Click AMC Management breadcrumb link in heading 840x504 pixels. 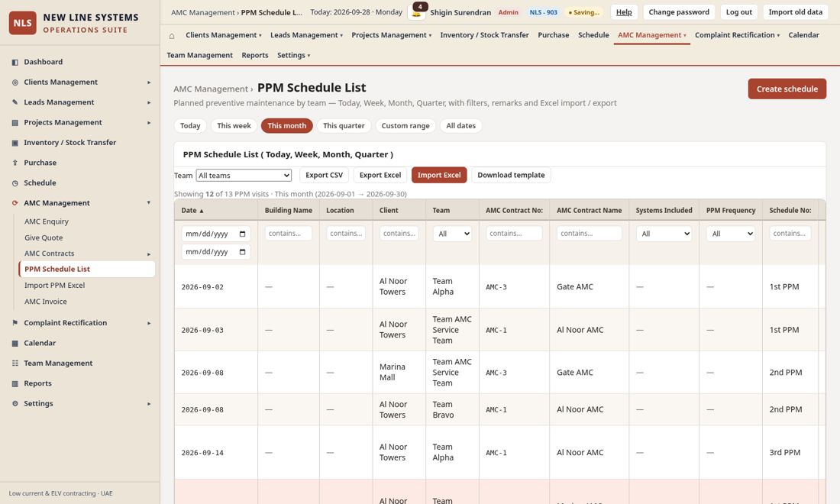pos(211,89)
